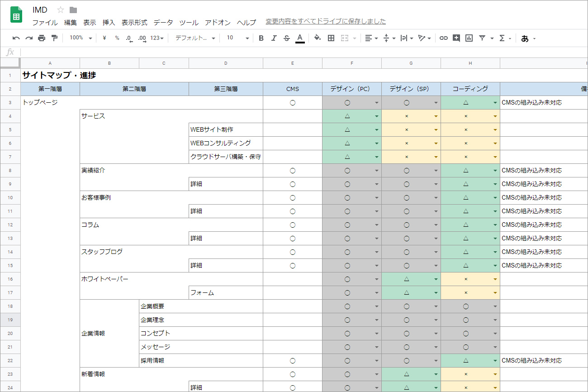The height and width of the screenshot is (392, 588).
Task: Open horizontal align options
Action: point(371,38)
